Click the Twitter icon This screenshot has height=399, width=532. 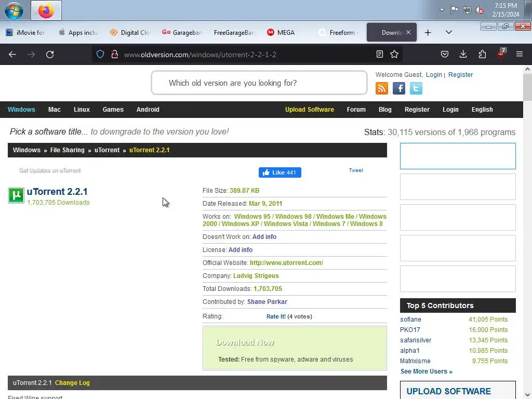(x=416, y=88)
